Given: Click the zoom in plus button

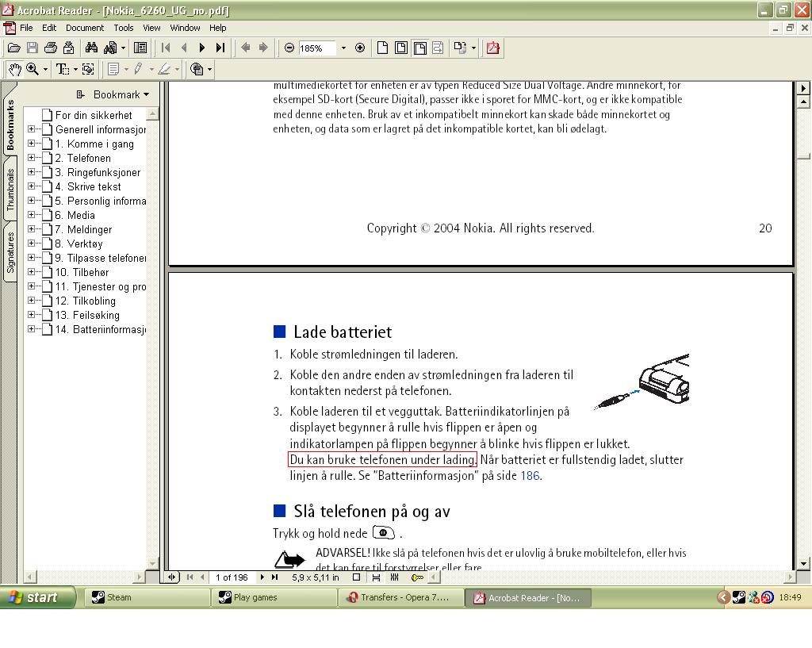Looking at the screenshot, I should click(x=360, y=48).
